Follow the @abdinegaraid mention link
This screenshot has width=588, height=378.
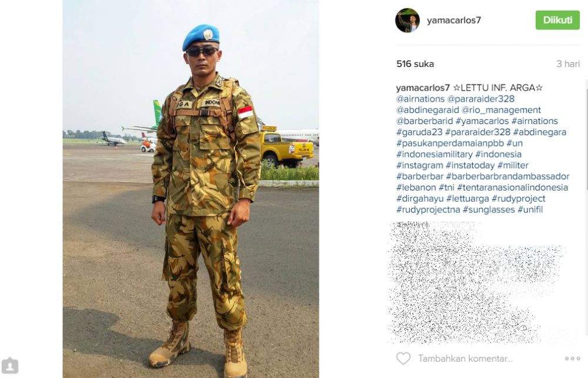427,110
